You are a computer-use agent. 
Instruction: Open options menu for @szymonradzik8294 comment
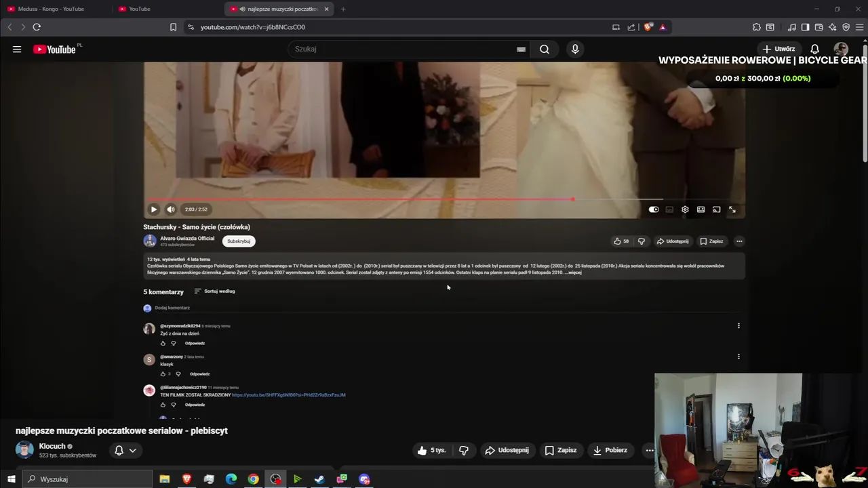click(738, 326)
